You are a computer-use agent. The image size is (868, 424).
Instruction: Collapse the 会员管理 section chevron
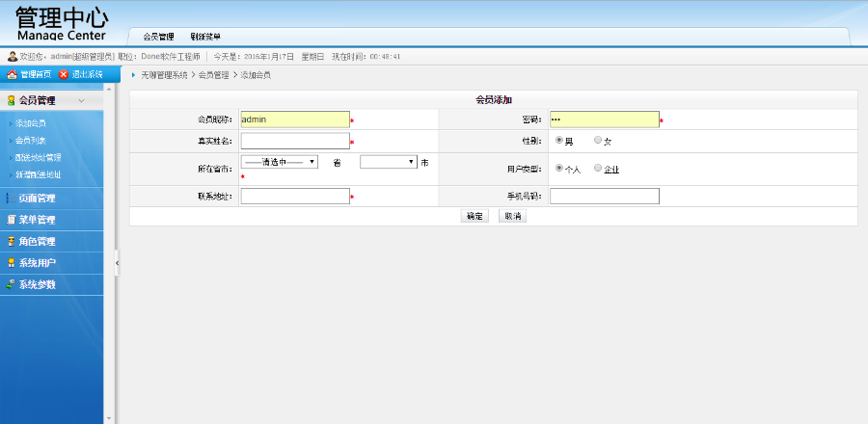81,100
